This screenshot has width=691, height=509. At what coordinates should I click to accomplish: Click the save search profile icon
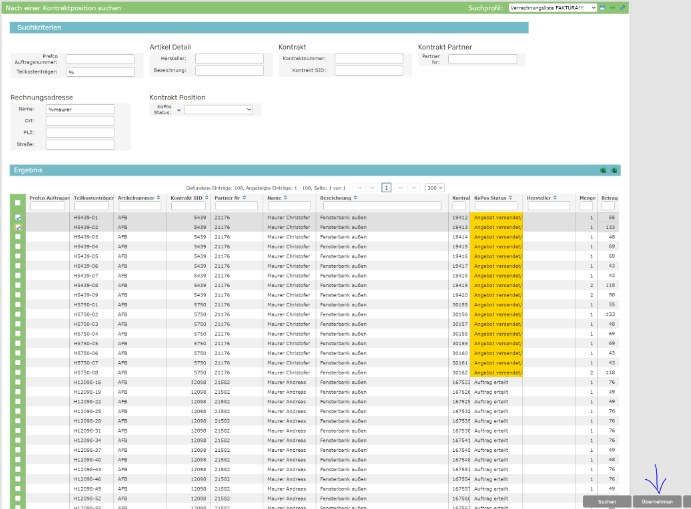(x=602, y=7)
